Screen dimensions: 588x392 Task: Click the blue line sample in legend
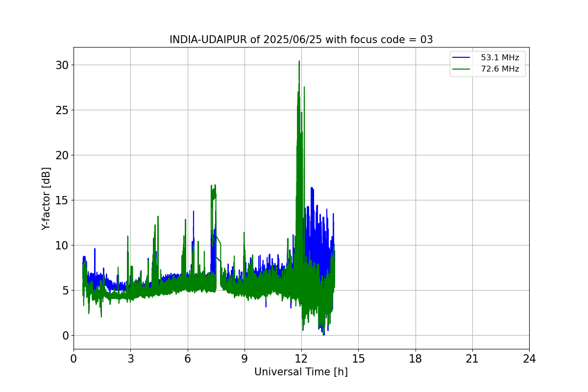[x=461, y=58]
